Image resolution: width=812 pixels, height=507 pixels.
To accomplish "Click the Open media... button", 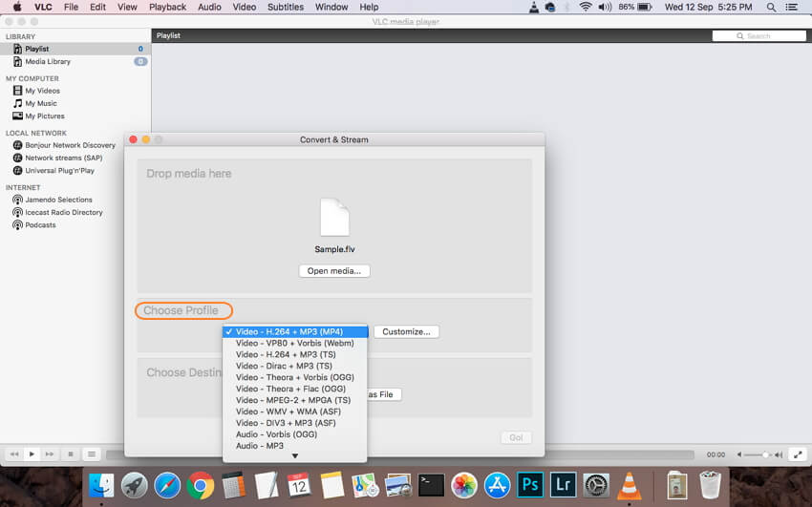I will [x=334, y=270].
